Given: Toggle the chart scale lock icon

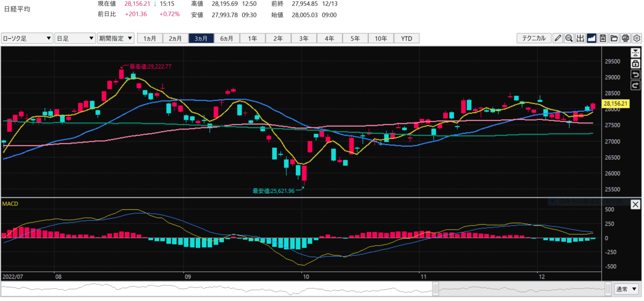Looking at the screenshot, I should coord(635,63).
